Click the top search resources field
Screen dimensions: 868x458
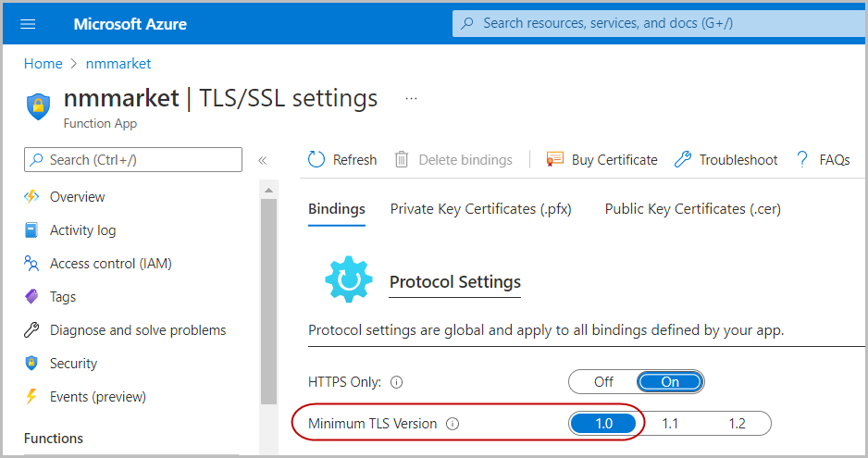(x=648, y=23)
